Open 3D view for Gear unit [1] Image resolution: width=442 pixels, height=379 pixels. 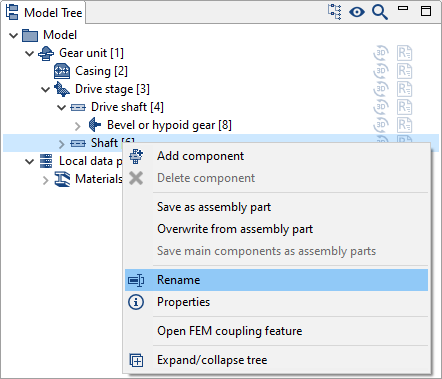[381, 53]
